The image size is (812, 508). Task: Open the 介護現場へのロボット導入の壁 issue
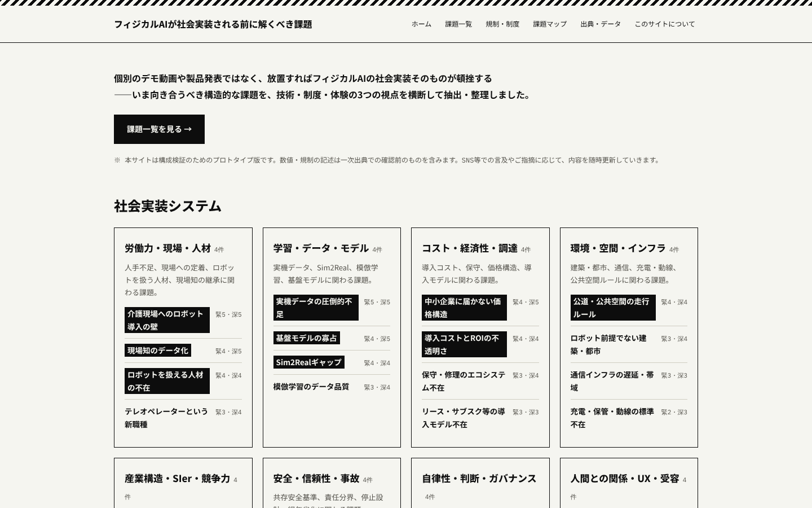coord(167,320)
